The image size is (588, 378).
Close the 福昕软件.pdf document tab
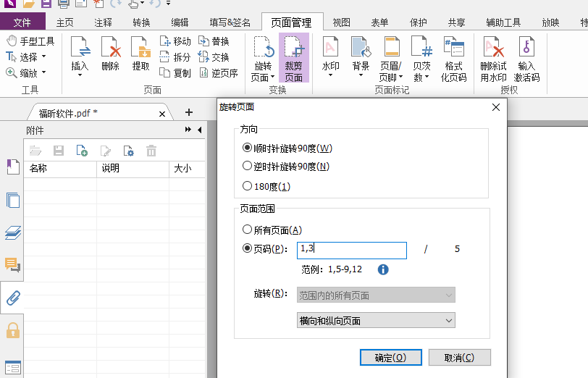click(x=162, y=114)
